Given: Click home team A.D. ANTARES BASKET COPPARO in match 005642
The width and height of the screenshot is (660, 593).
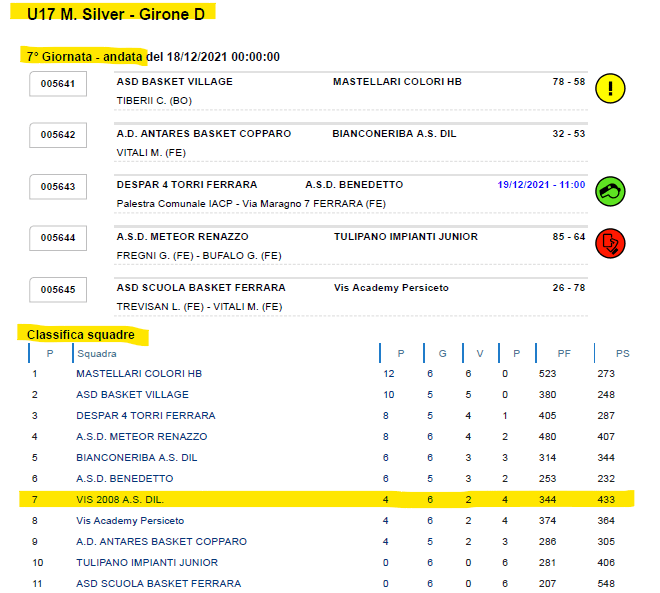Looking at the screenshot, I should (204, 133).
